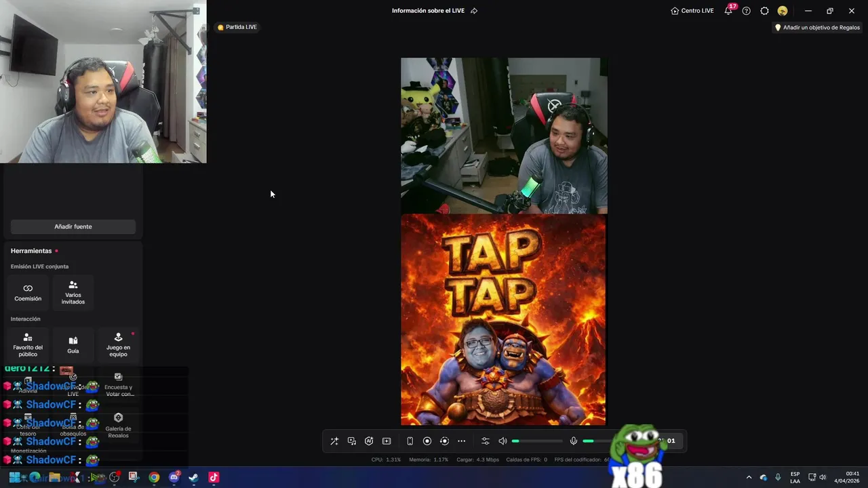Click Añadir fuente button

click(73, 226)
